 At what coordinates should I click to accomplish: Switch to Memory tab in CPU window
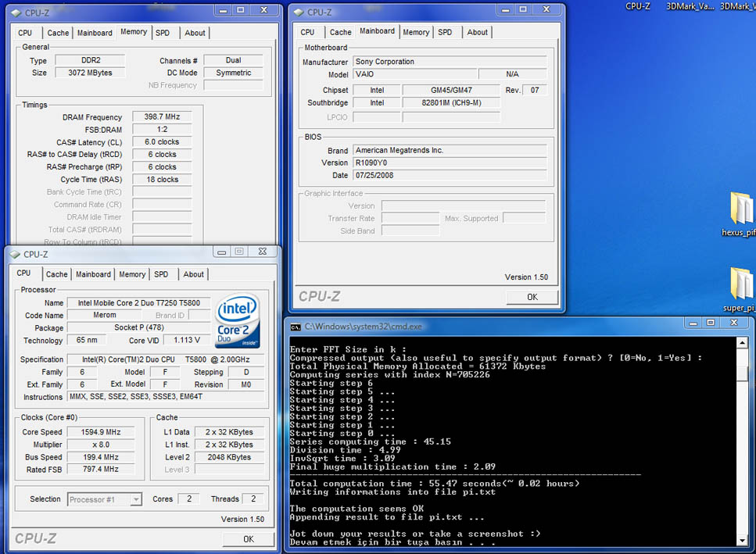pos(132,274)
